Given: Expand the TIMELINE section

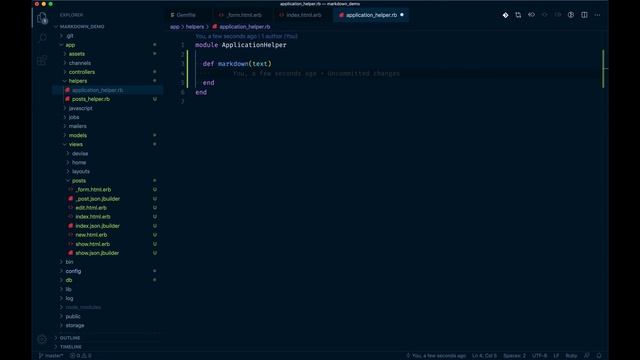Looking at the screenshot, I should point(71,347).
